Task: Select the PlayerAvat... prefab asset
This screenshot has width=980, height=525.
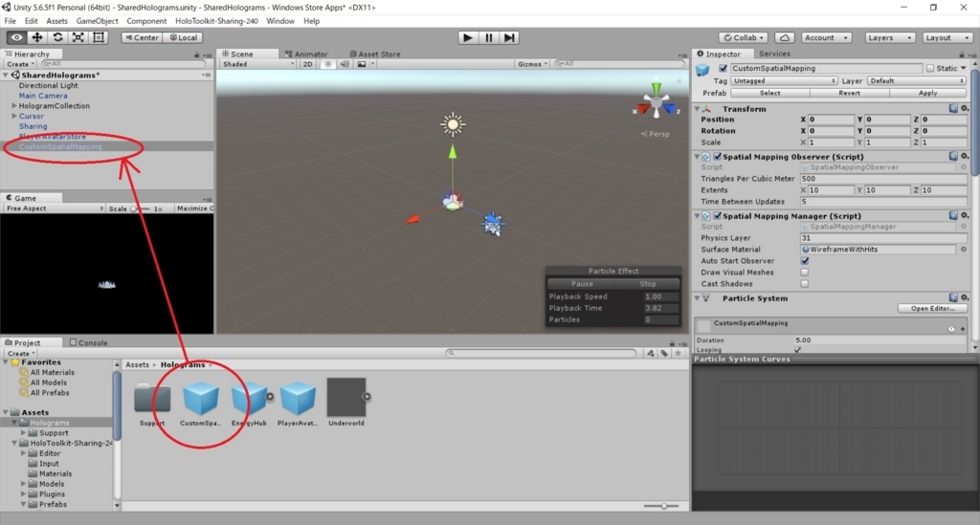Action: pos(298,404)
